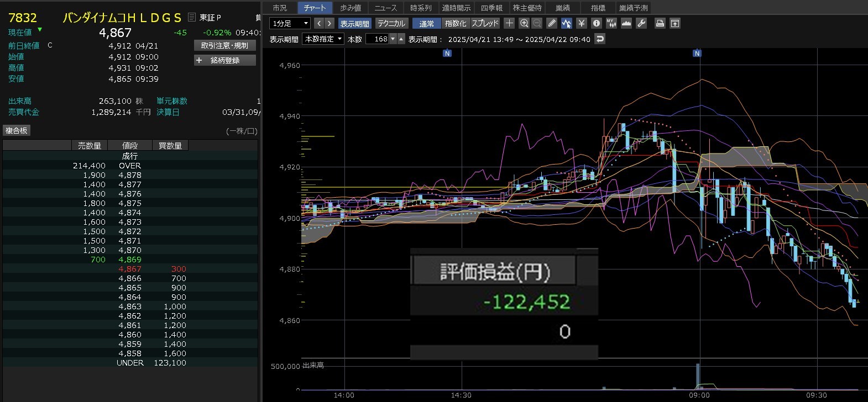
Task: Activate the crosshair plus tool
Action: (509, 23)
